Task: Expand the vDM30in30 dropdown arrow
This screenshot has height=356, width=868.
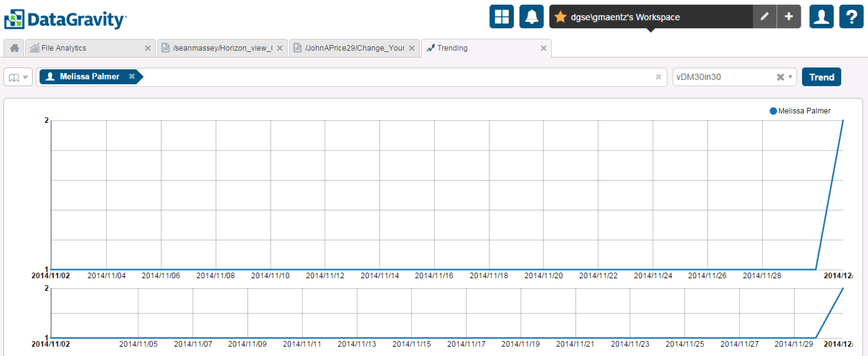Action: pyautogui.click(x=790, y=77)
